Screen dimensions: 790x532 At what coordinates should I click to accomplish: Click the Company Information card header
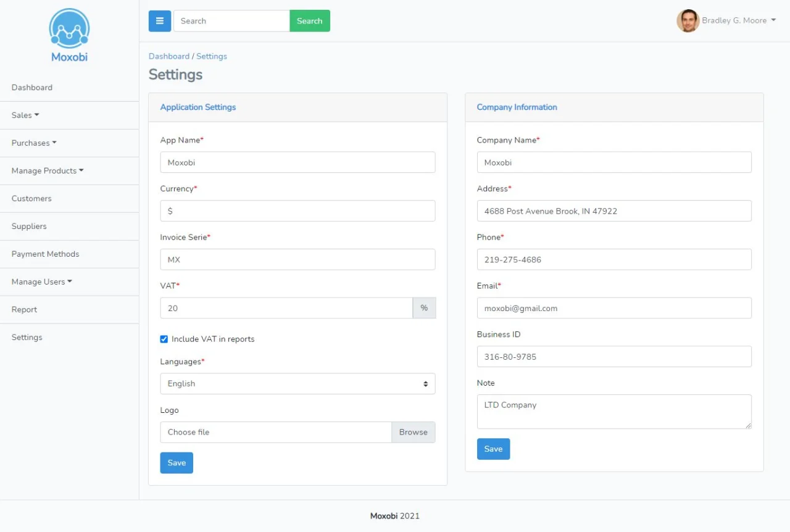(614, 107)
